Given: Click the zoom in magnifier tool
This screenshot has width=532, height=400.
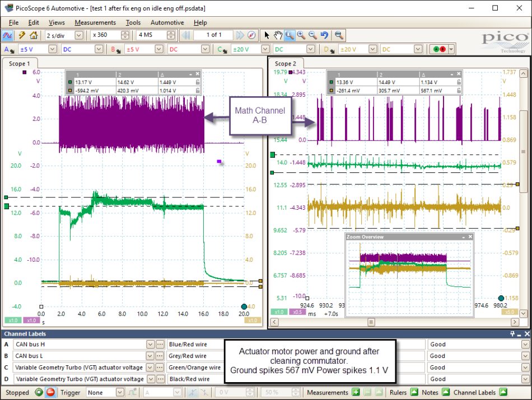Looking at the screenshot, I should (301, 35).
